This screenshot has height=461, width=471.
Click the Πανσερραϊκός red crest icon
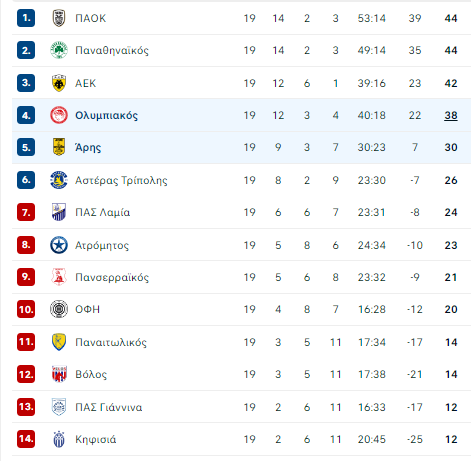coord(59,277)
